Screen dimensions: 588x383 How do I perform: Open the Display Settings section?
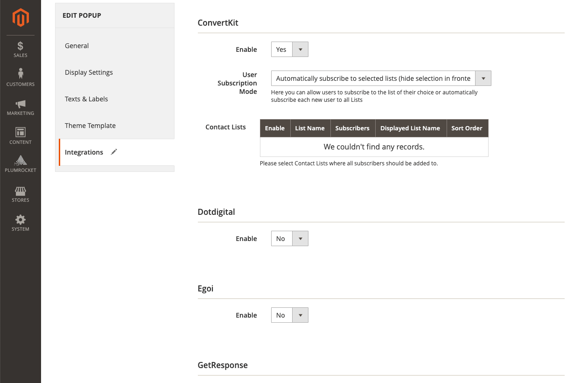pyautogui.click(x=89, y=72)
